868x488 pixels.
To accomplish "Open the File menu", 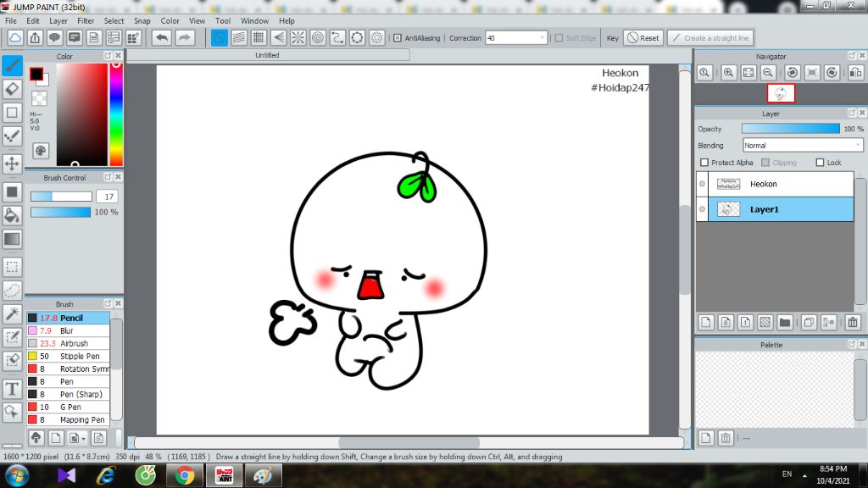I will pos(10,20).
